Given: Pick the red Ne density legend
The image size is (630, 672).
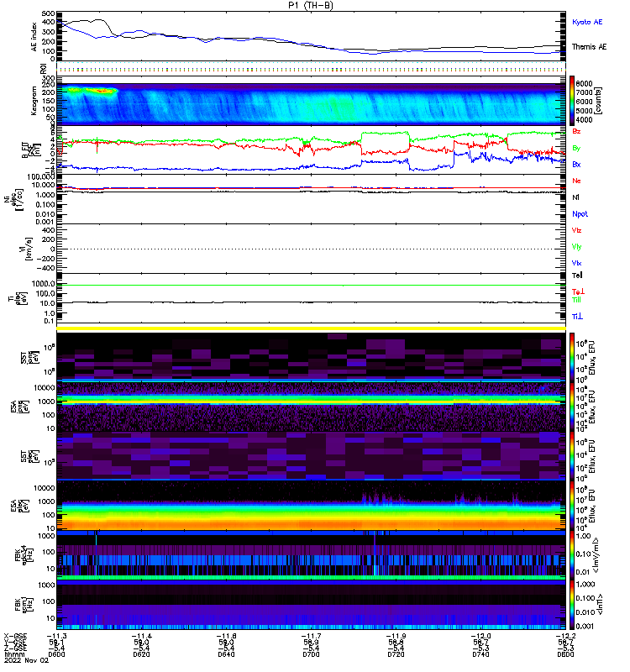Looking at the screenshot, I should (x=576, y=181).
